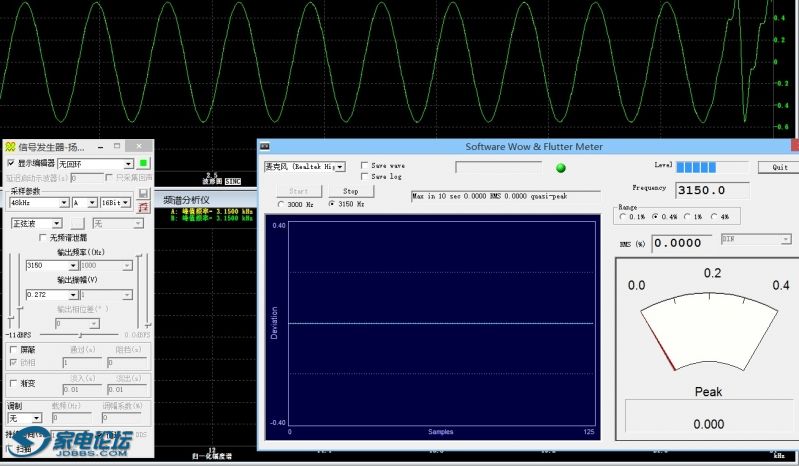799x466 pixels.
Task: Enable the 无频谱泄漏 checkbox
Action: click(x=43, y=237)
